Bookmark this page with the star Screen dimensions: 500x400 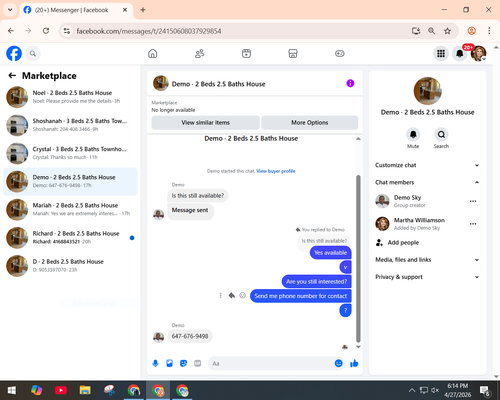click(447, 31)
